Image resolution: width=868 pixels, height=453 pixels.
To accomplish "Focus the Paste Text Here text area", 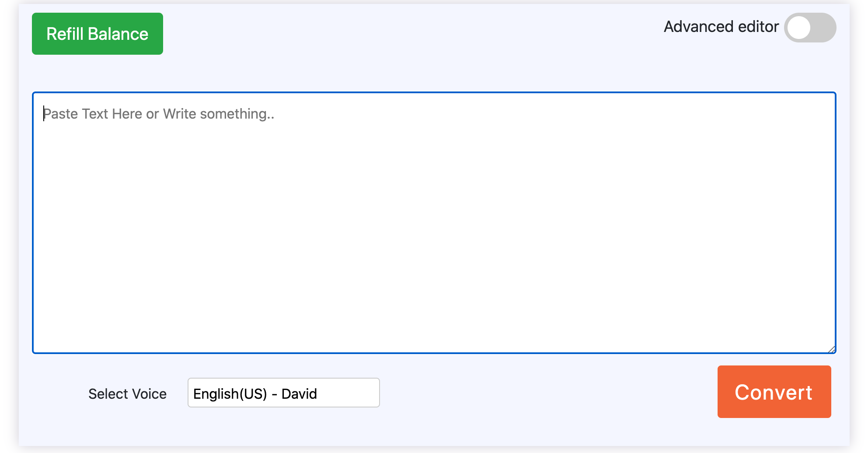I will point(434,222).
